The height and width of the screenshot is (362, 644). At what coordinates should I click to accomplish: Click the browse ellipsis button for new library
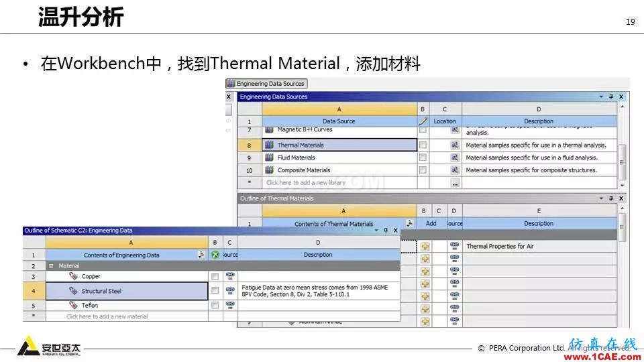[x=455, y=184]
